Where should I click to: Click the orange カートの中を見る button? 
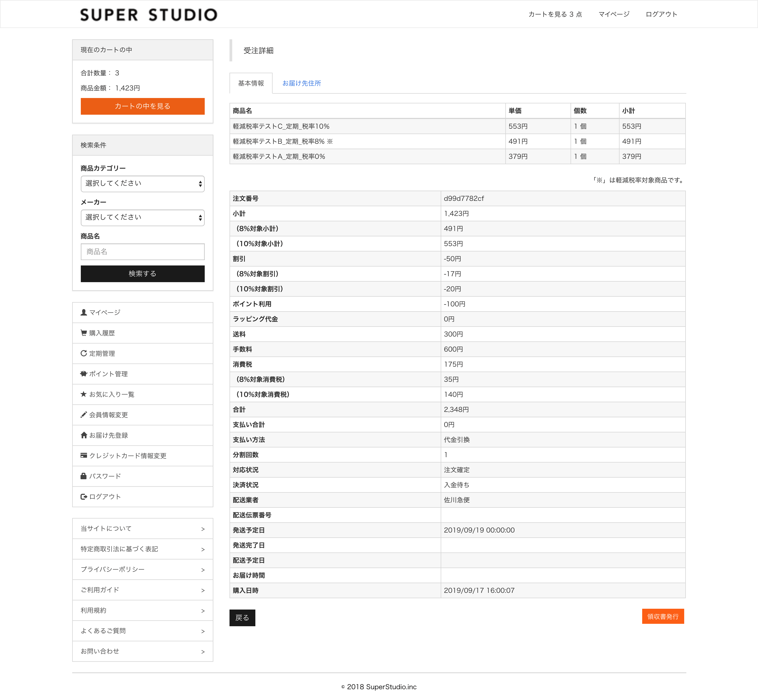tap(142, 106)
